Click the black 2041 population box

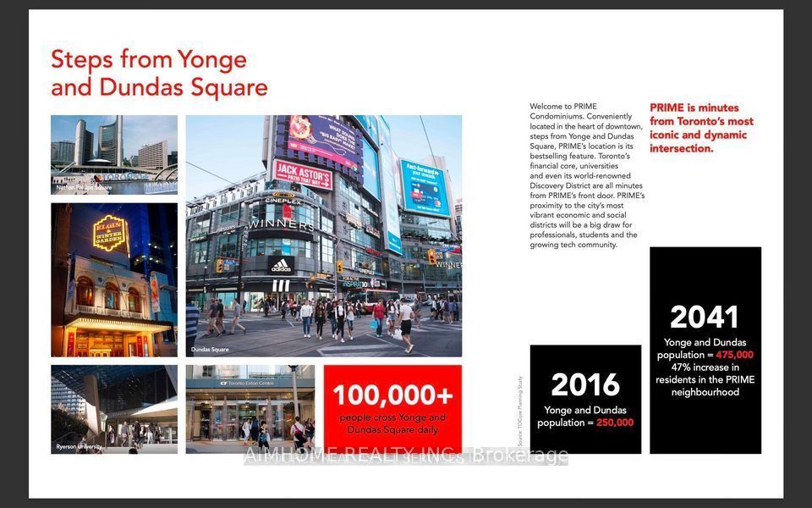(705, 351)
